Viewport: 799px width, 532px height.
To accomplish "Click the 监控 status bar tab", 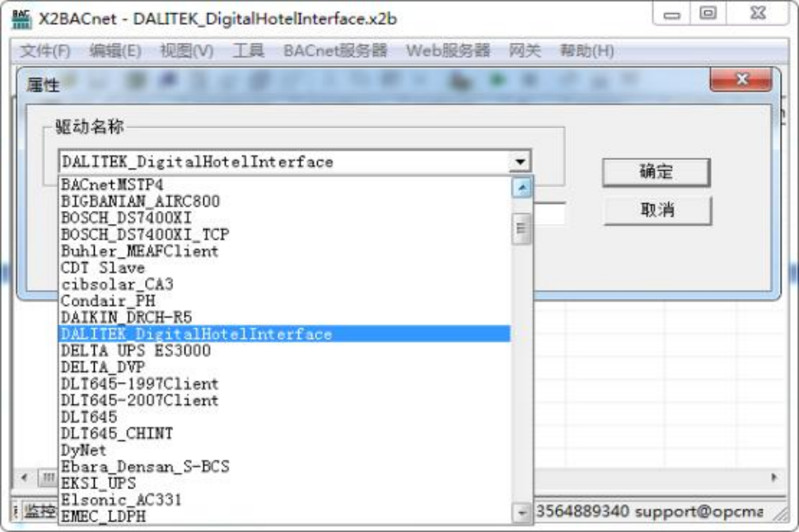I will pos(40,511).
